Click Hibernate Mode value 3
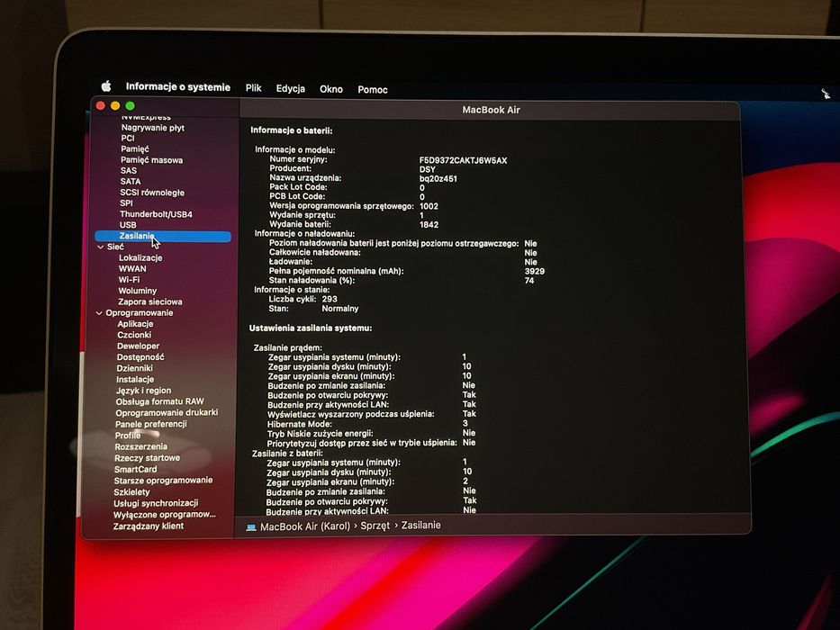This screenshot has width=840, height=630. pos(465,423)
